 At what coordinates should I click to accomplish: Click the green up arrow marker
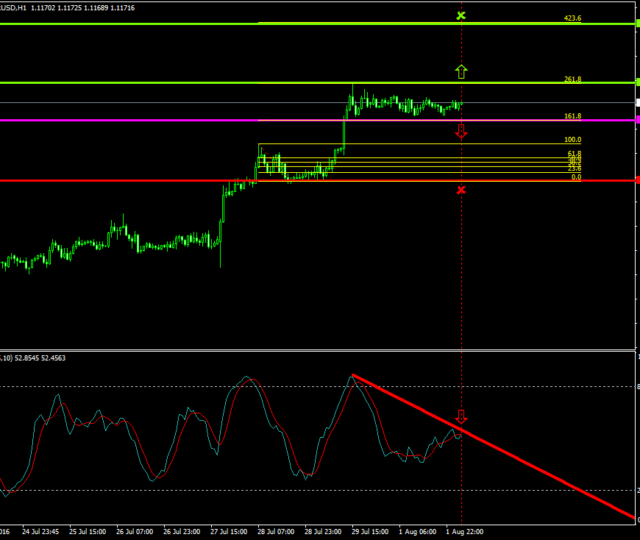pyautogui.click(x=461, y=71)
